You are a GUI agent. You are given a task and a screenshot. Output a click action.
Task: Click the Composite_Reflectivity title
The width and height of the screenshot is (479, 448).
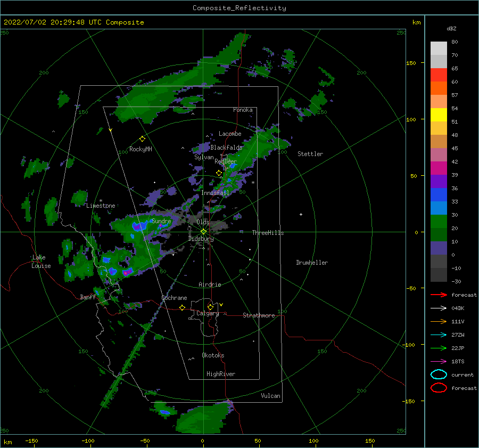pyautogui.click(x=240, y=8)
